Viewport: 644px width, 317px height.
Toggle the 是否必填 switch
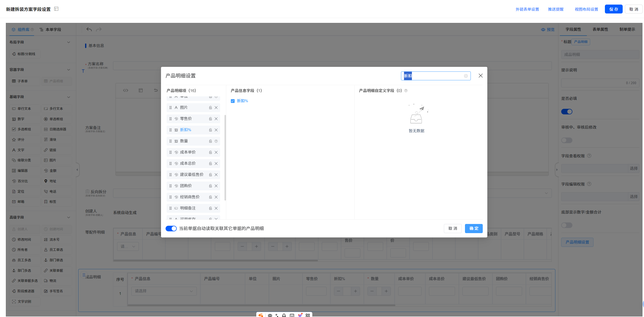tap(567, 112)
